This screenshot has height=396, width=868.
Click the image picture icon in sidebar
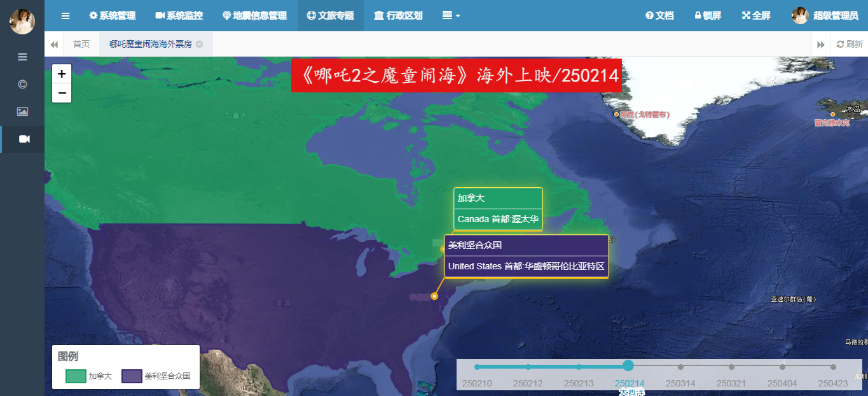point(22,111)
